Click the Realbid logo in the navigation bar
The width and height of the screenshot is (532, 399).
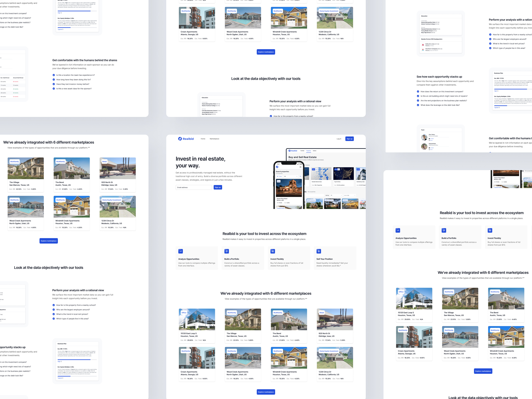point(186,139)
